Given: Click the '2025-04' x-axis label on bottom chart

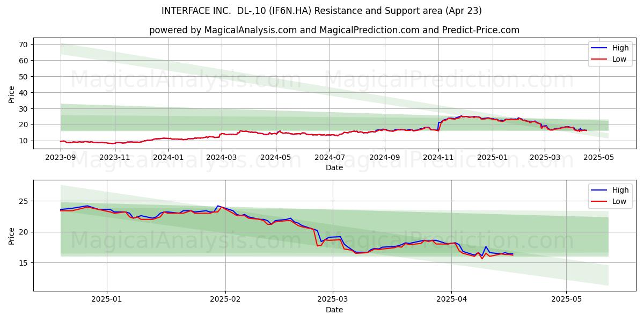Looking at the screenshot, I should point(451,299).
